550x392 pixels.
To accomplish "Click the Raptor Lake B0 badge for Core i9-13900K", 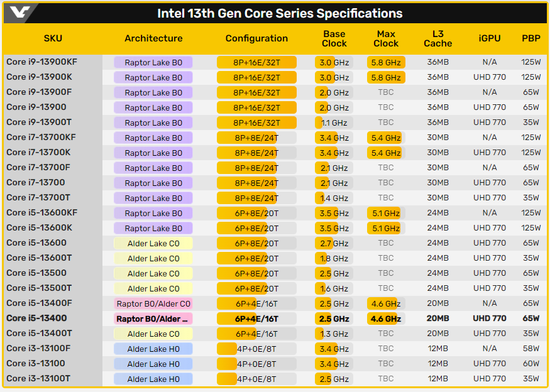I will (x=153, y=78).
